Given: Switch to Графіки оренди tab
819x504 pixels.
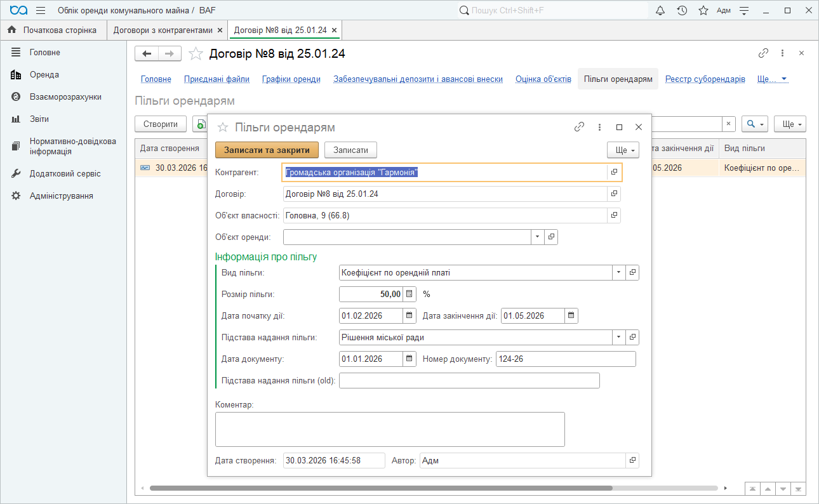Looking at the screenshot, I should [x=291, y=79].
